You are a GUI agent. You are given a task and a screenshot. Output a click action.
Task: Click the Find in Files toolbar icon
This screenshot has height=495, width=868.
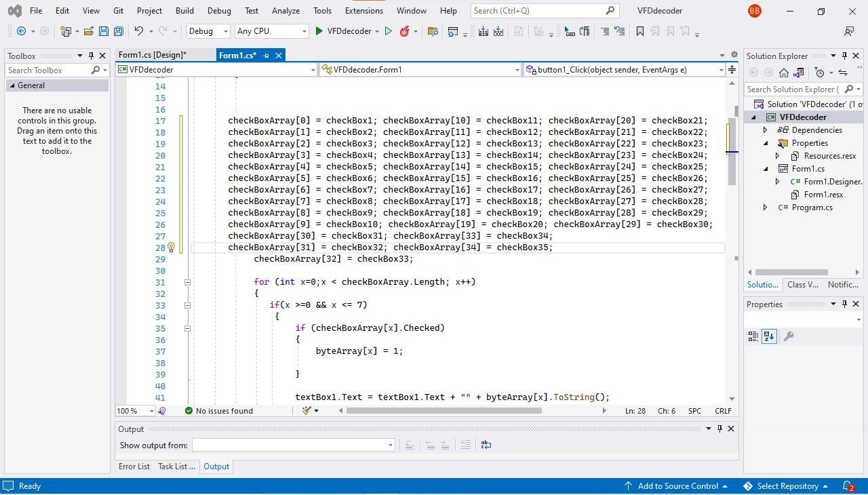(x=433, y=31)
